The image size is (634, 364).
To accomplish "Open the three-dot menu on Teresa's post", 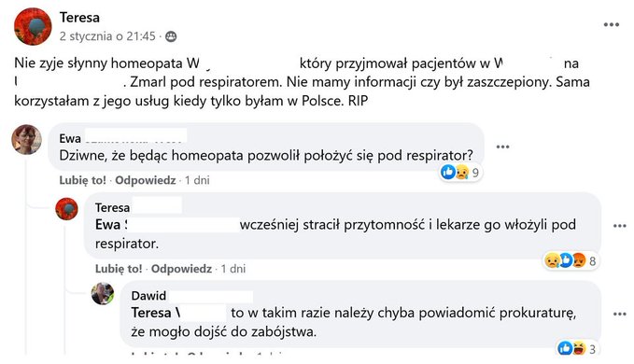I will [x=611, y=24].
